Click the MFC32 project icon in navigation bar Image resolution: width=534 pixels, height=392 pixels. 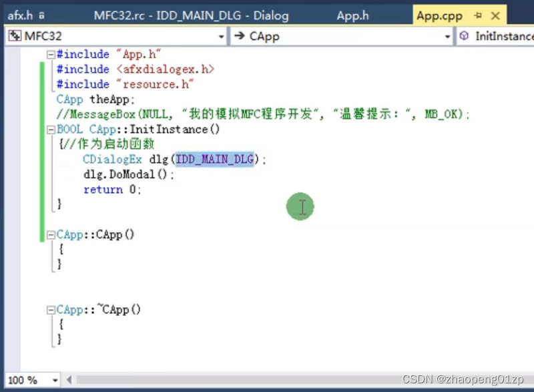pyautogui.click(x=15, y=36)
